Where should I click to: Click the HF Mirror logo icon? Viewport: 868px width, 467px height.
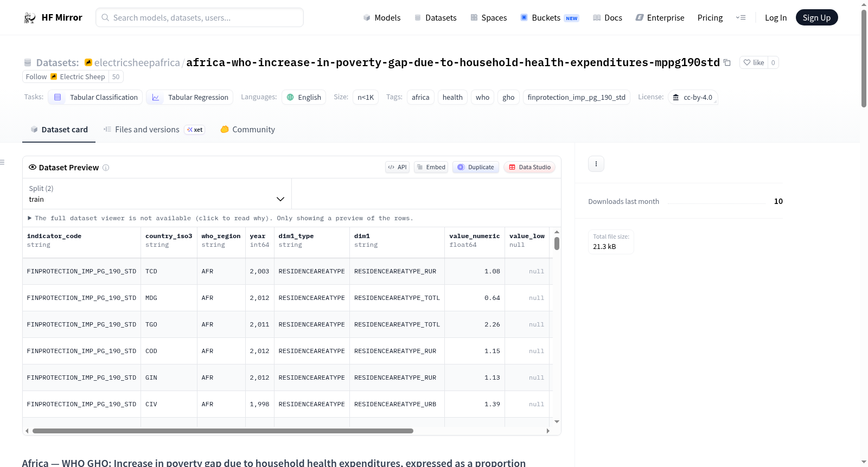30,18
